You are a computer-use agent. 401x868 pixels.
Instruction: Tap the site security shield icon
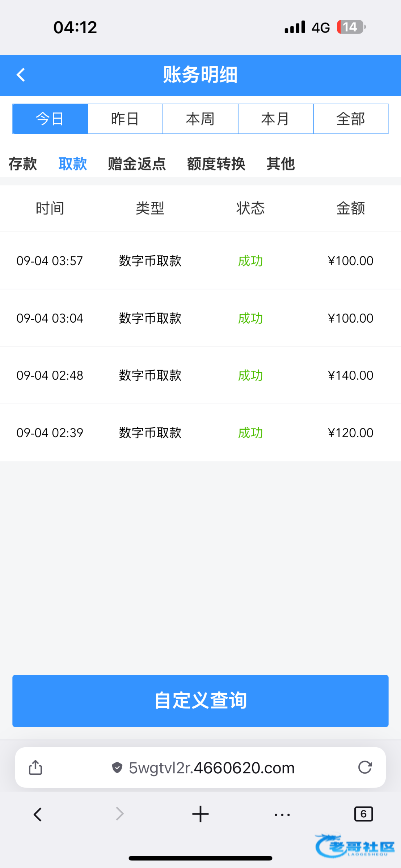(x=117, y=767)
